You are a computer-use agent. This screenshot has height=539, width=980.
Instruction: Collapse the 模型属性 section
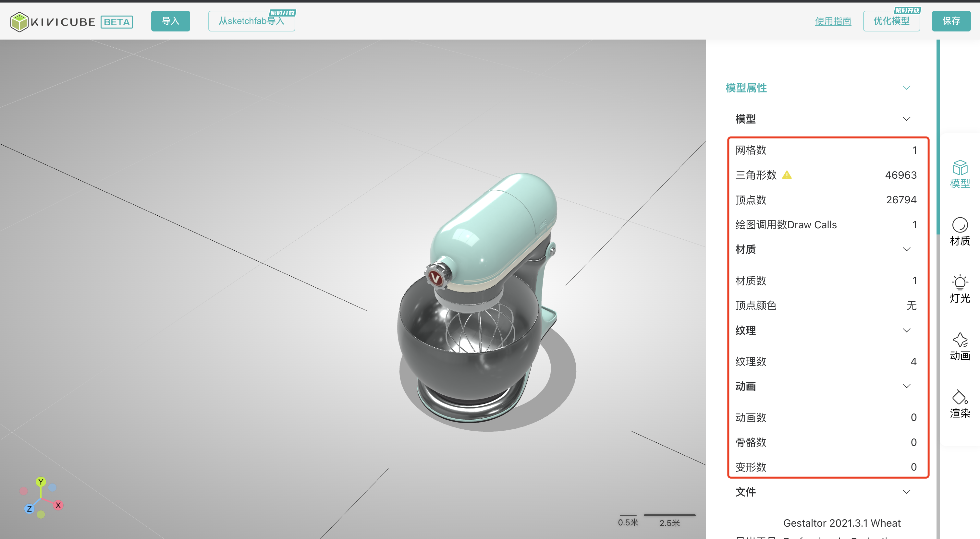(x=906, y=88)
